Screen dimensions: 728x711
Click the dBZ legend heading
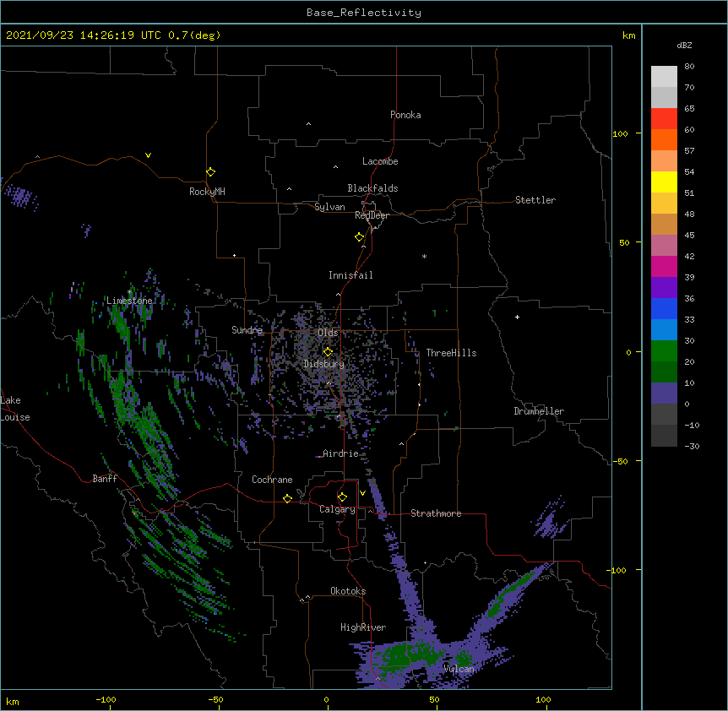tap(684, 46)
